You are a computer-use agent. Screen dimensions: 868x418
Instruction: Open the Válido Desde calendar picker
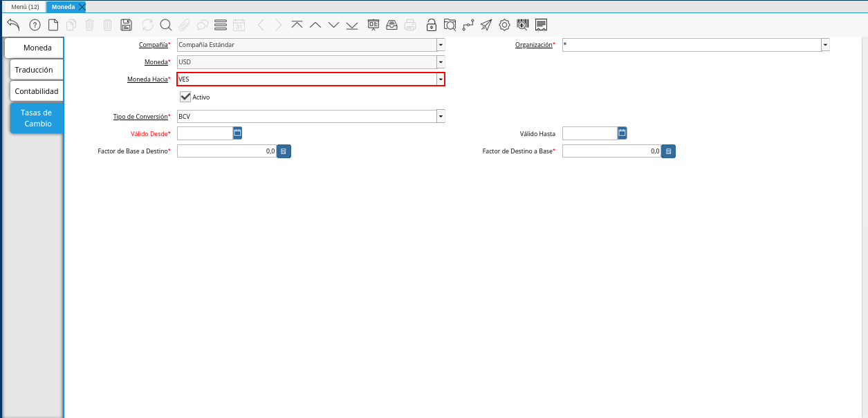(237, 133)
